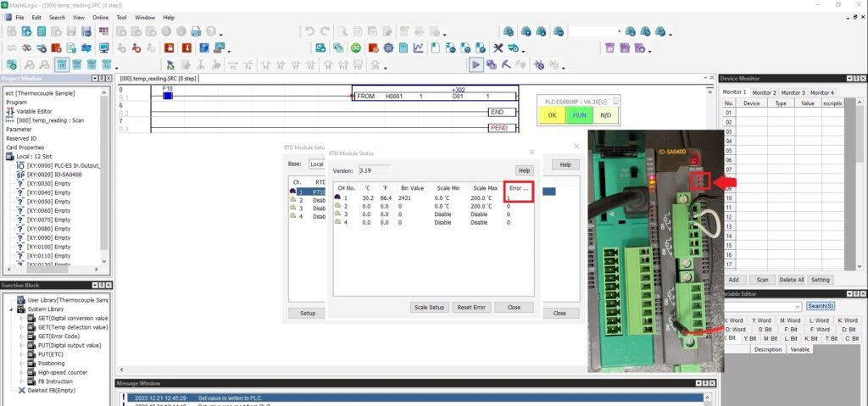Click the hammer icon beside the play arrow

coord(506,64)
